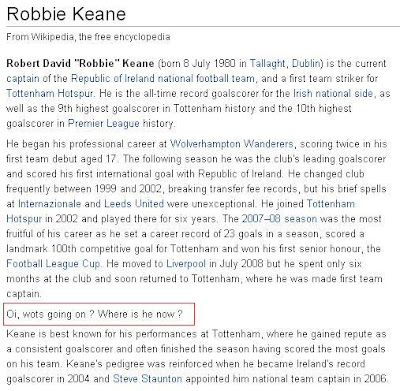Click the Robbie Keane page heading
400x391 pixels.
tap(66, 14)
